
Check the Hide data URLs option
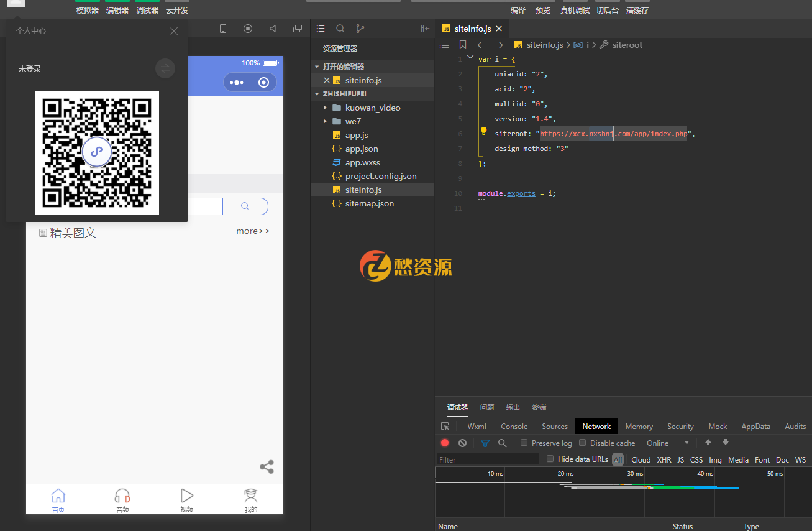[550, 459]
